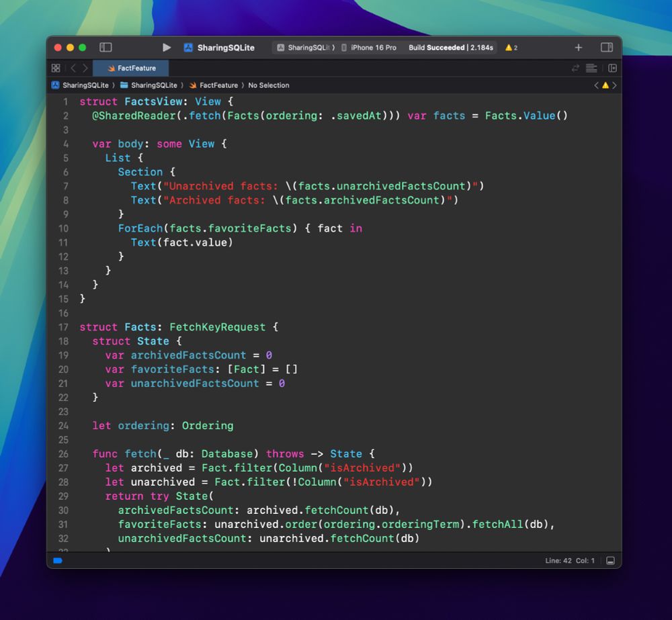Open the adjust editor options menu
672x620 pixels.
[591, 68]
